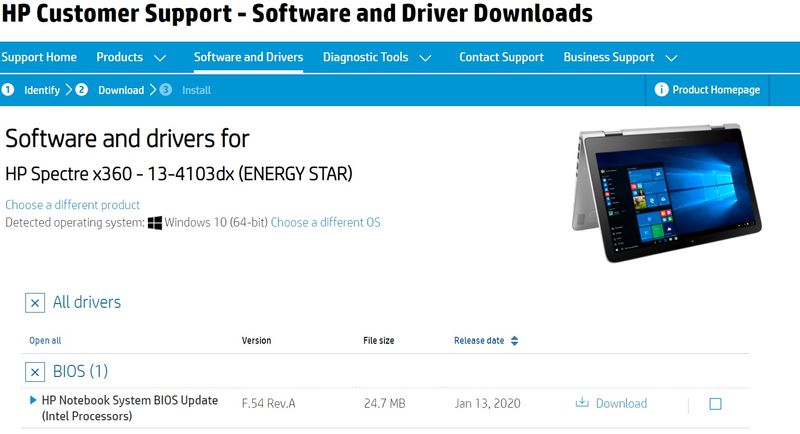Click the F.54 Rev.A version value
The image size is (800, 434).
pyautogui.click(x=268, y=403)
